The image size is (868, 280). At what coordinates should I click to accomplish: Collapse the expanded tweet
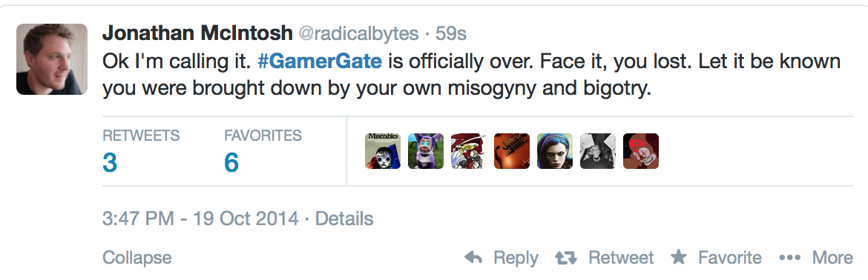tap(137, 257)
